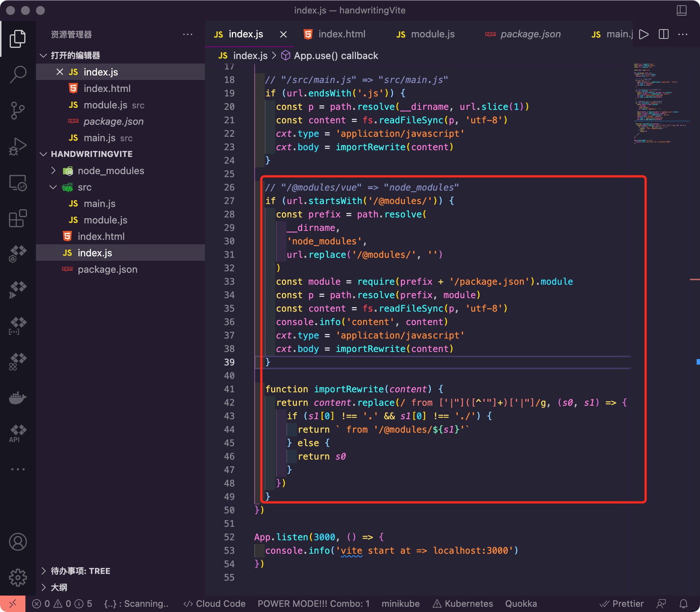Viewport: 700px width, 612px height.
Task: Open the Search view icon
Action: (x=18, y=75)
